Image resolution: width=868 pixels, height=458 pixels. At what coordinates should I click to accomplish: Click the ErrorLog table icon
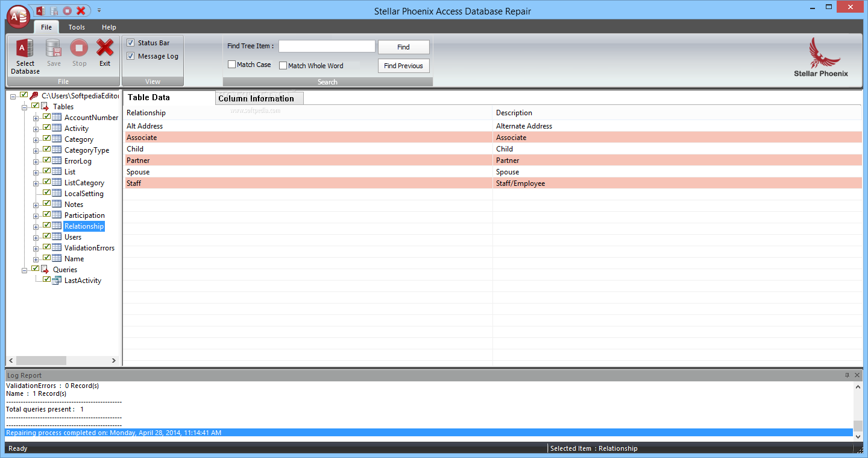click(x=57, y=161)
